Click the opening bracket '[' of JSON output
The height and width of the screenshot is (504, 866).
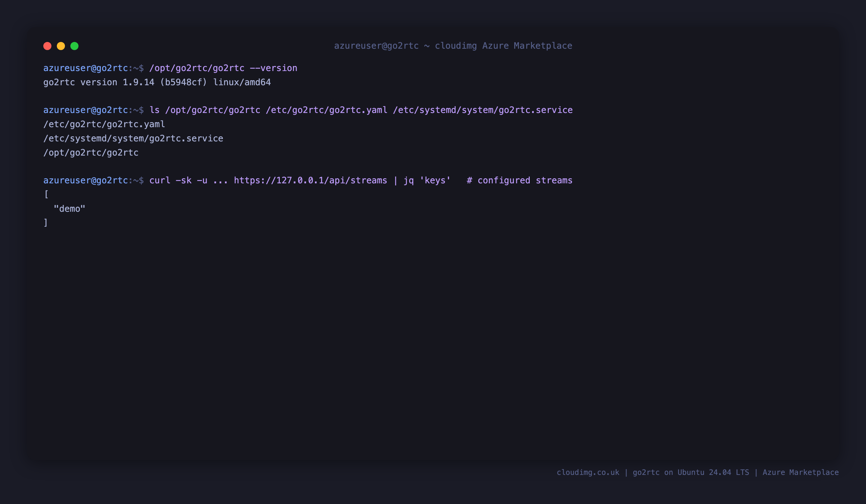[46, 194]
